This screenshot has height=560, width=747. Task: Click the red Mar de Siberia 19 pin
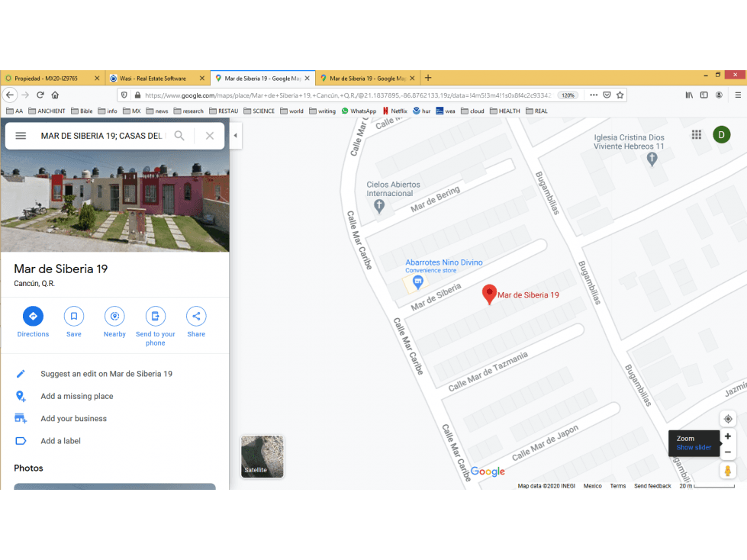coord(489,294)
